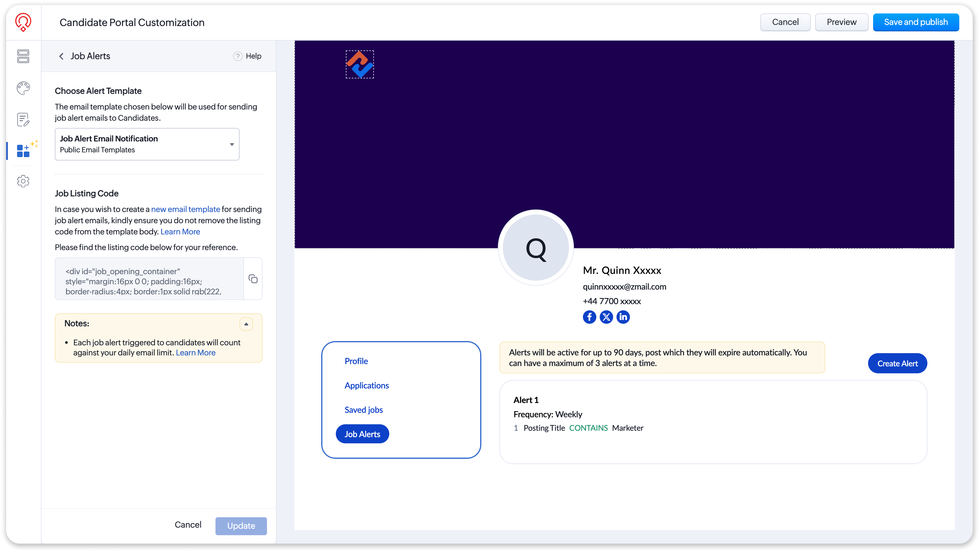The height and width of the screenshot is (552, 980).
Task: Click the Create Alert button
Action: pos(897,363)
